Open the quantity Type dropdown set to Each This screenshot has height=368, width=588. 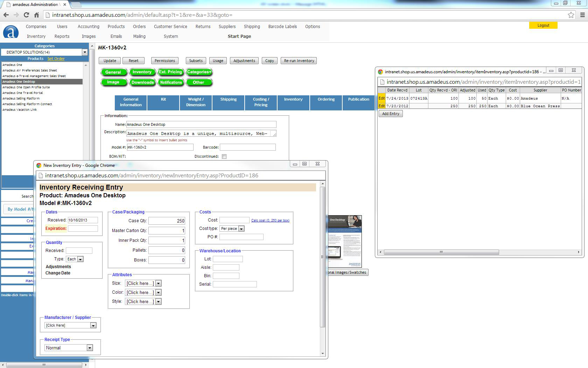[75, 259]
